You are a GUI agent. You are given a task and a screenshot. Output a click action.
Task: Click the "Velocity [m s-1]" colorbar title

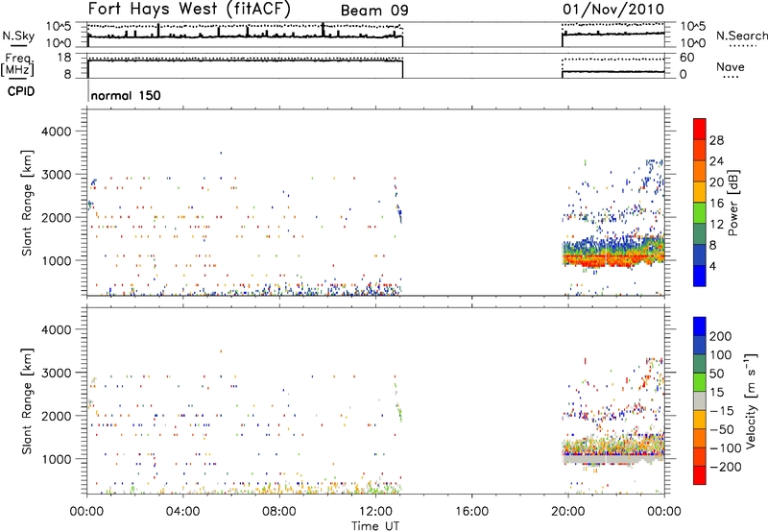tap(752, 400)
